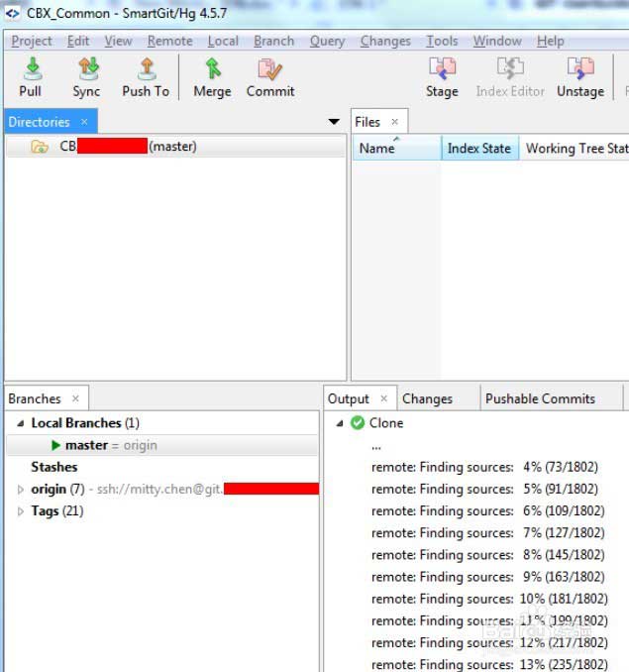The height and width of the screenshot is (672, 629).
Task: Click the Pull toolbar icon
Action: click(x=32, y=69)
